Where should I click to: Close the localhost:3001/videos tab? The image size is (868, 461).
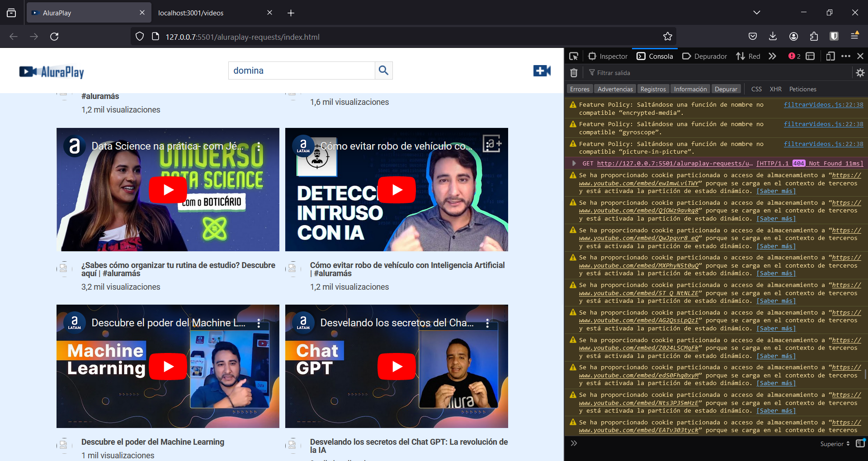[269, 13]
